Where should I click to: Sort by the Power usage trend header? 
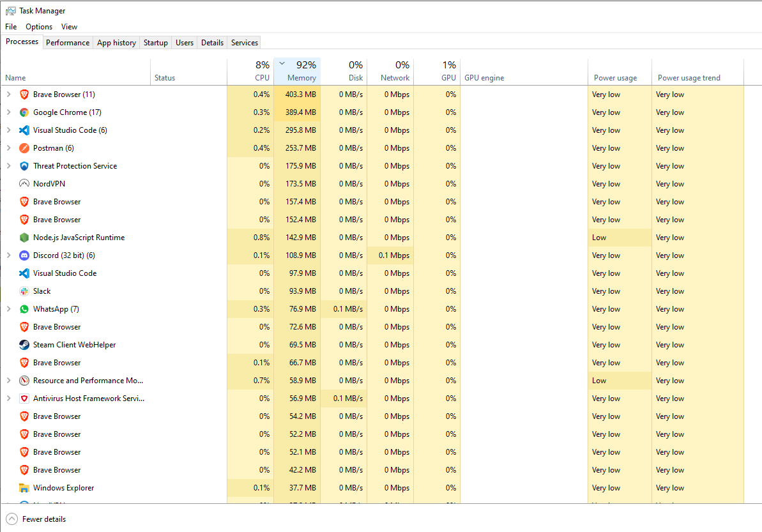click(698, 72)
